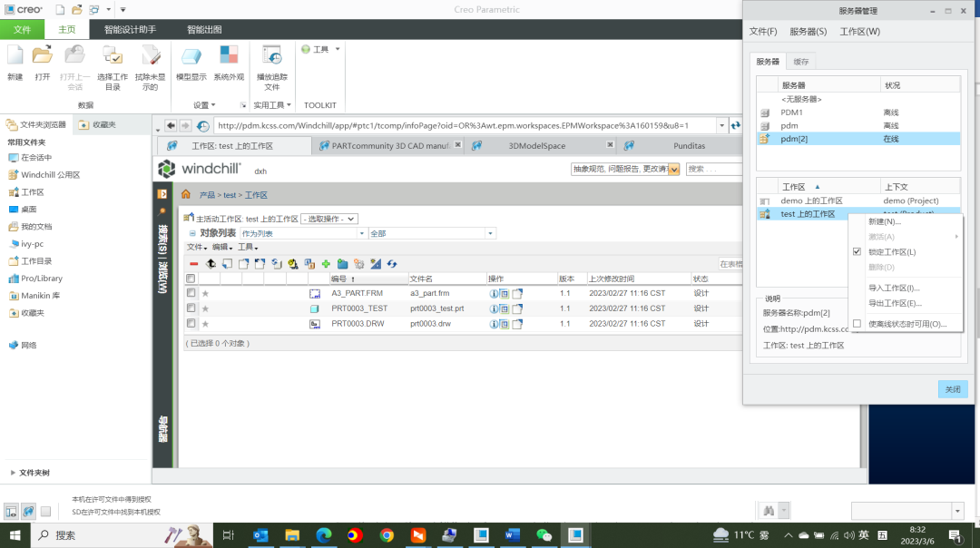Image resolution: width=980 pixels, height=548 pixels.
Task: Click the favorite star for A3_PART.FRM
Action: coord(205,293)
